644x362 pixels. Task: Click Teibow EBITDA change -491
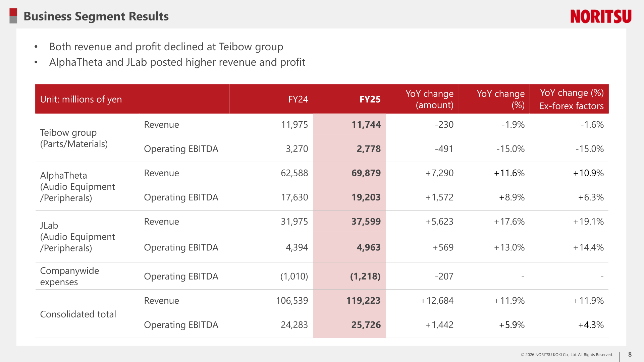click(444, 149)
